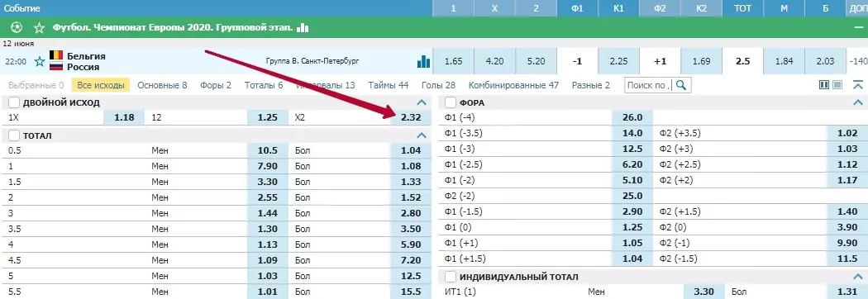This screenshot has height=299, width=868.
Task: Star the Чемпионат Европы 2020 league
Action: coord(39,27)
